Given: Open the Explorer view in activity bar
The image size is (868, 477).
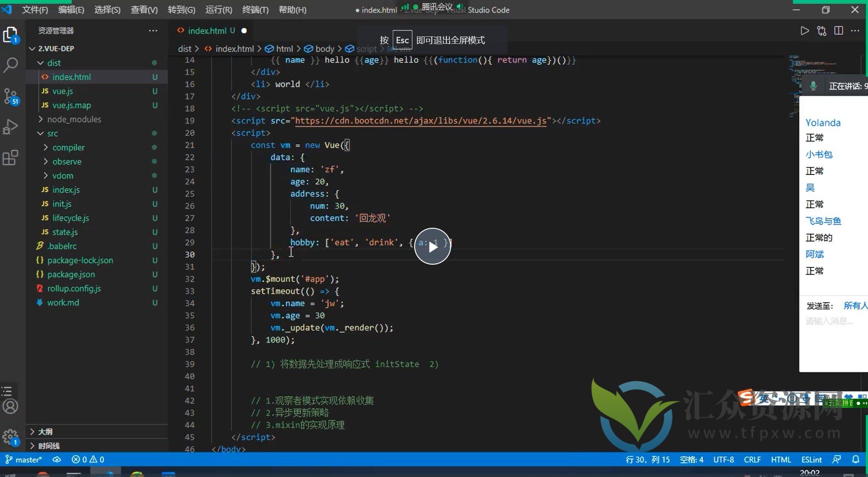Looking at the screenshot, I should click(x=10, y=35).
